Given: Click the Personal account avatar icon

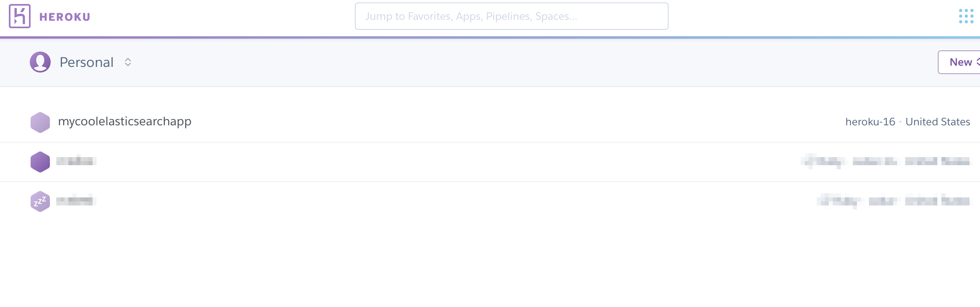Looking at the screenshot, I should [x=40, y=62].
